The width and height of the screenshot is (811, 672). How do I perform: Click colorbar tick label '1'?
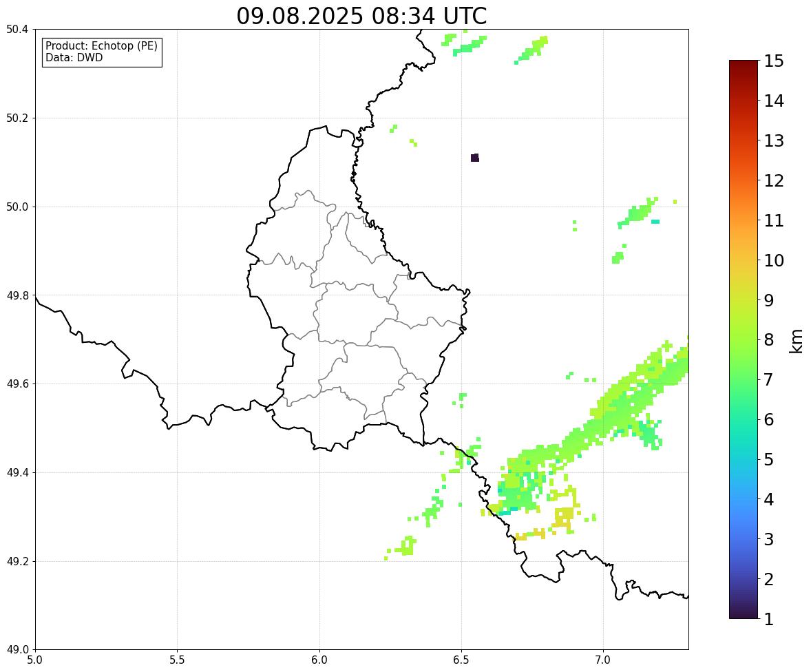coord(768,619)
